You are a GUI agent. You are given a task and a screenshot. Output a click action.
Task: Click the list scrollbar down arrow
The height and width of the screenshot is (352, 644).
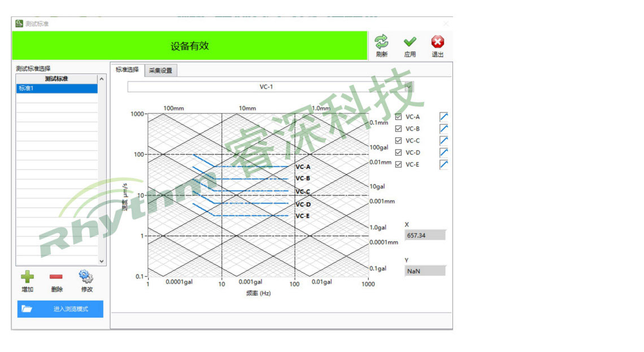[x=102, y=261]
